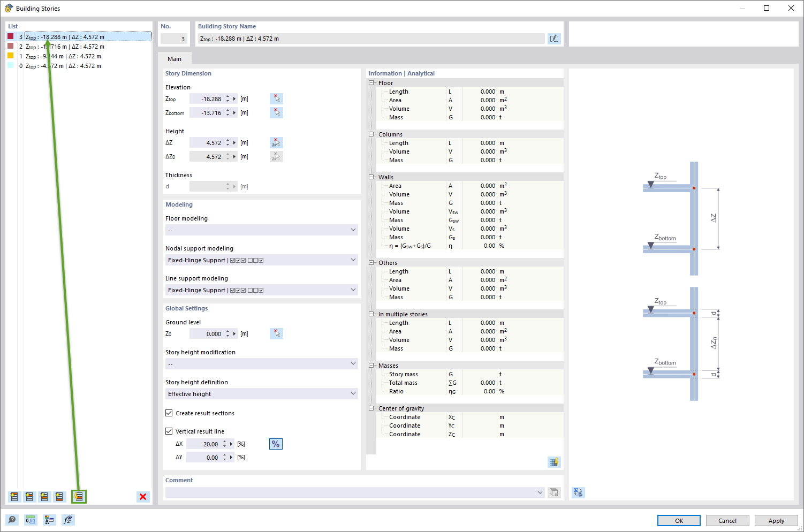The height and width of the screenshot is (532, 804).
Task: Collapse the Walls group
Action: tap(371, 177)
